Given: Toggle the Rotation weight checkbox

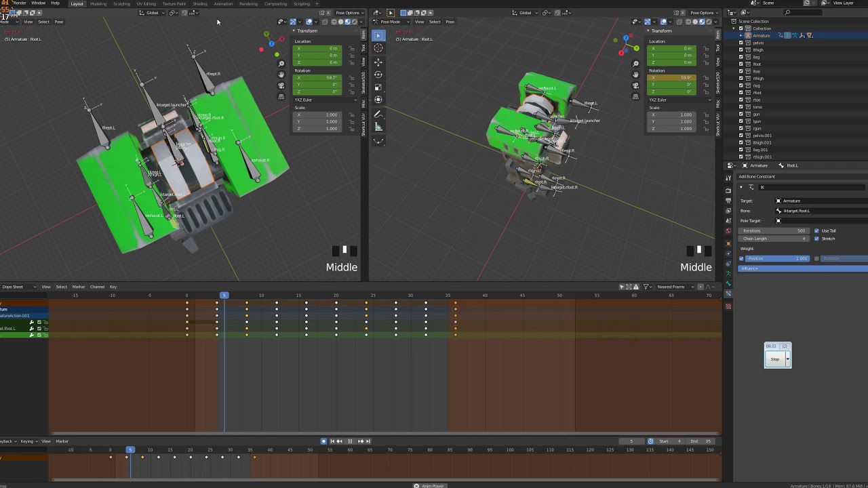Looking at the screenshot, I should coord(816,258).
